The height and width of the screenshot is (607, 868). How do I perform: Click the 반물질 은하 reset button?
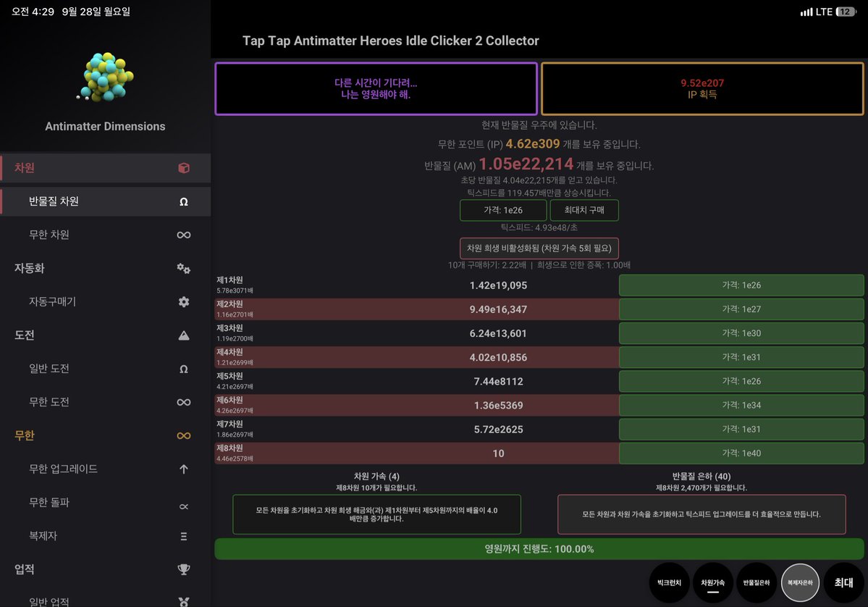pos(701,514)
